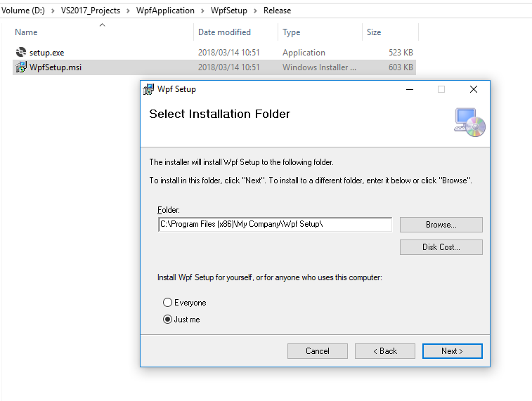This screenshot has width=532, height=401.
Task: Open the Disk Cost... dialog
Action: 441,247
